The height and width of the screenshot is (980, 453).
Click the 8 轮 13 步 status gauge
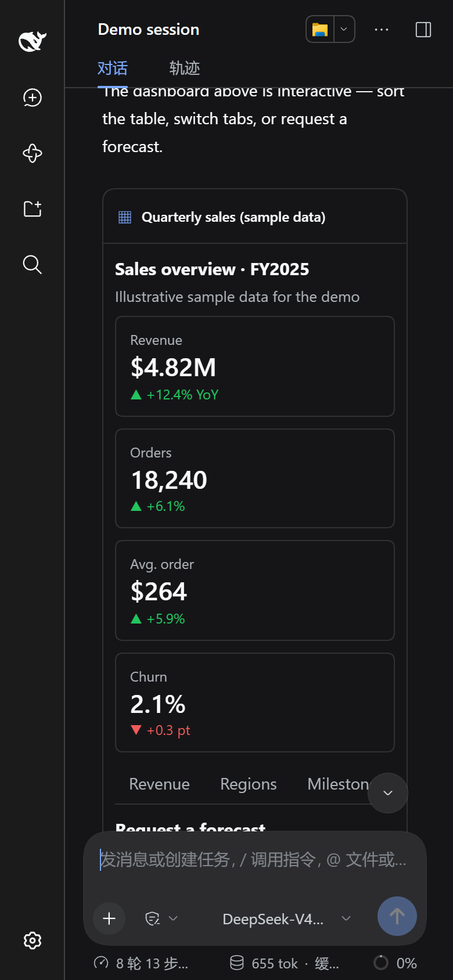[141, 964]
